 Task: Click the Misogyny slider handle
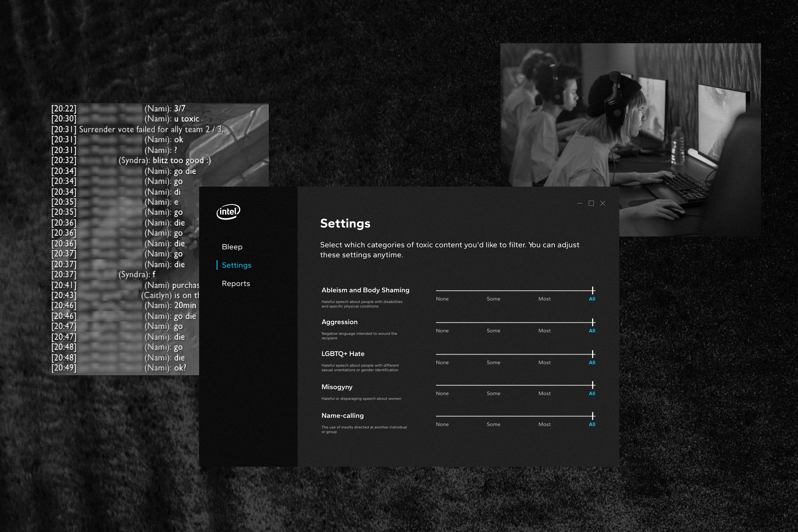pyautogui.click(x=593, y=385)
